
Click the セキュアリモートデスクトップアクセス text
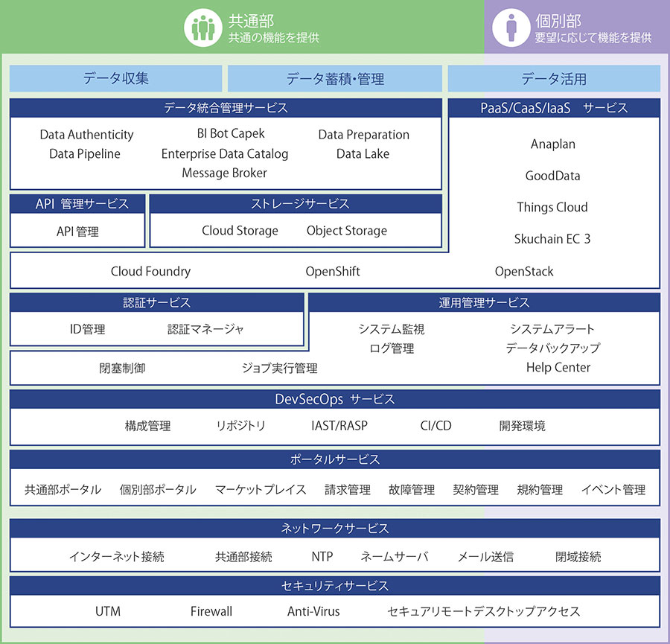click(x=484, y=611)
